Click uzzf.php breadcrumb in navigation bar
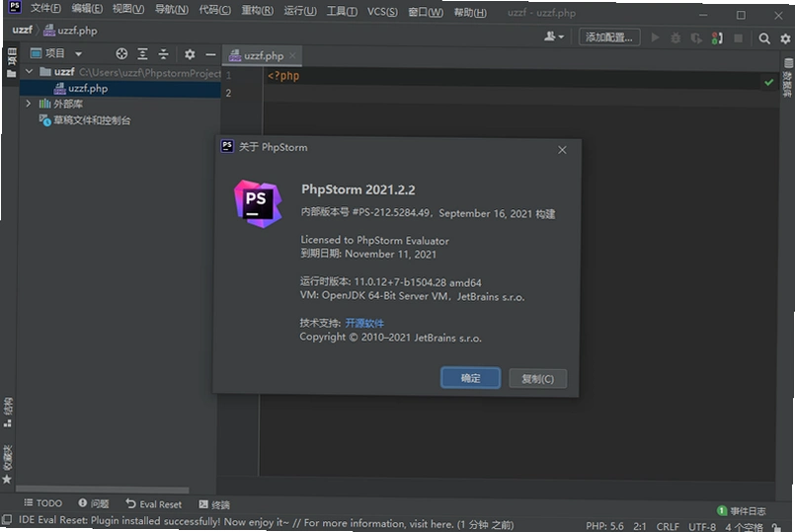Image resolution: width=795 pixels, height=532 pixels. click(70, 31)
